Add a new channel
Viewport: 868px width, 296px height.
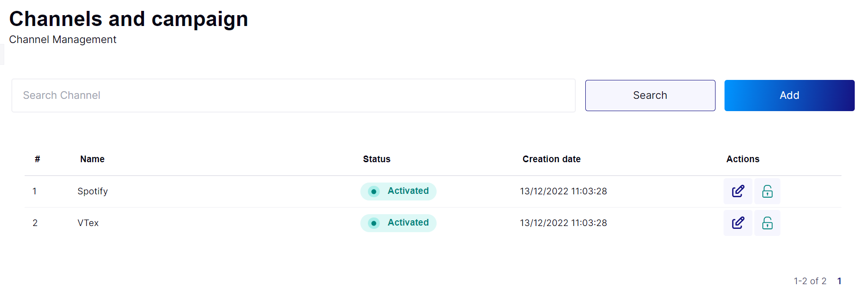[789, 96]
